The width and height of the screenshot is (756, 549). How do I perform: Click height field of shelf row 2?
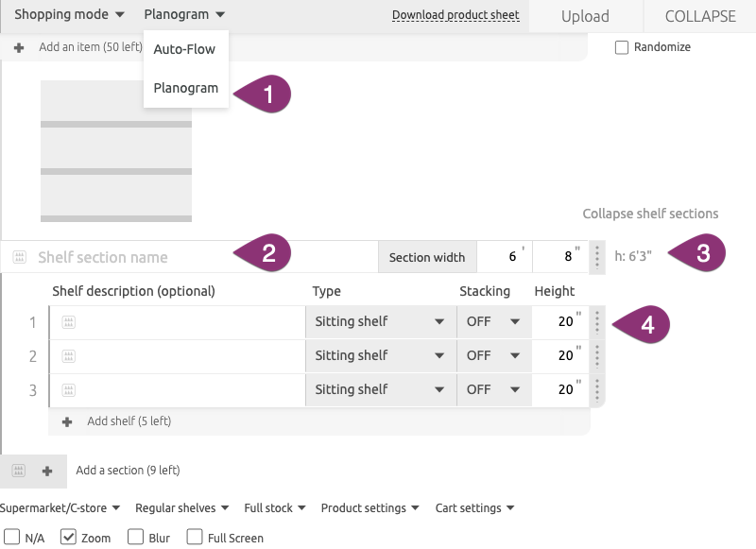560,355
